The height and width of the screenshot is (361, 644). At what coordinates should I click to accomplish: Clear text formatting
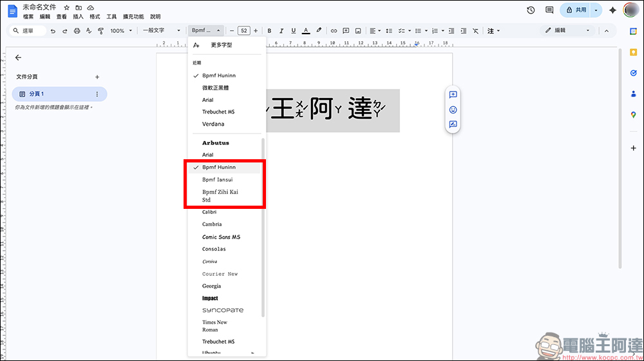click(475, 31)
